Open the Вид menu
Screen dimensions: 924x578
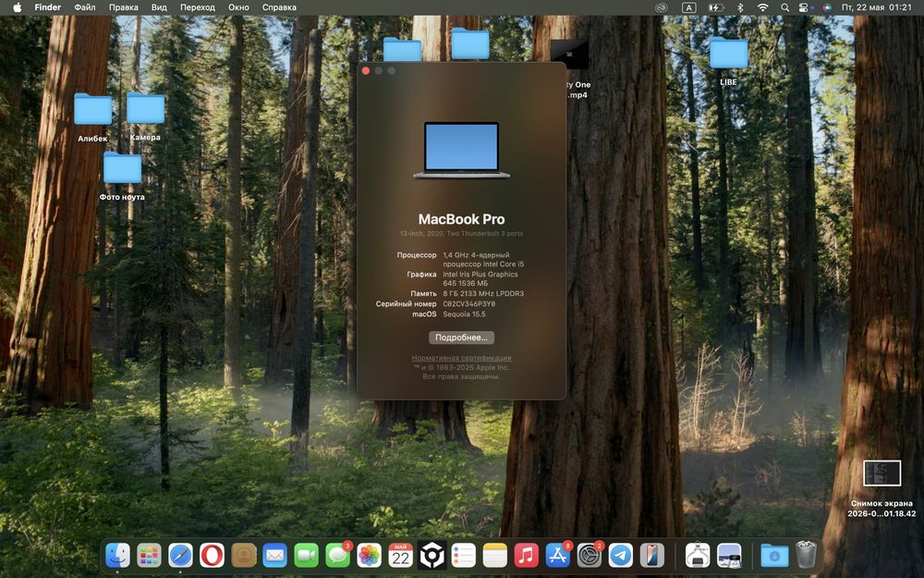click(159, 7)
